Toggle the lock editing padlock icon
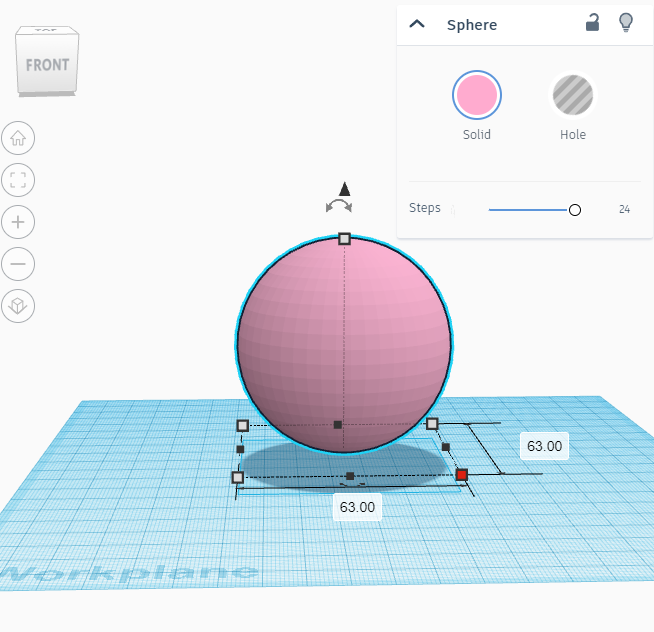Screen dimensions: 654x632 [592, 23]
